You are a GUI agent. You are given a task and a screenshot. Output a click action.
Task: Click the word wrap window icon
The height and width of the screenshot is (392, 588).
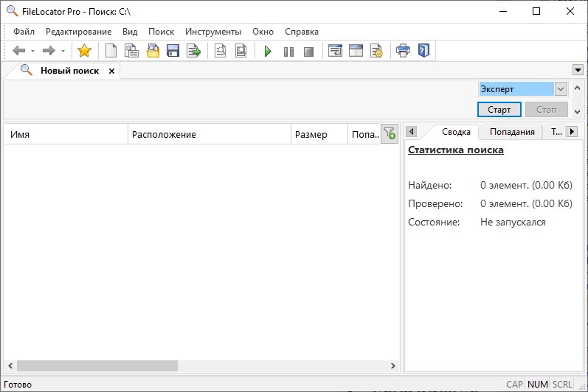[x=335, y=51]
